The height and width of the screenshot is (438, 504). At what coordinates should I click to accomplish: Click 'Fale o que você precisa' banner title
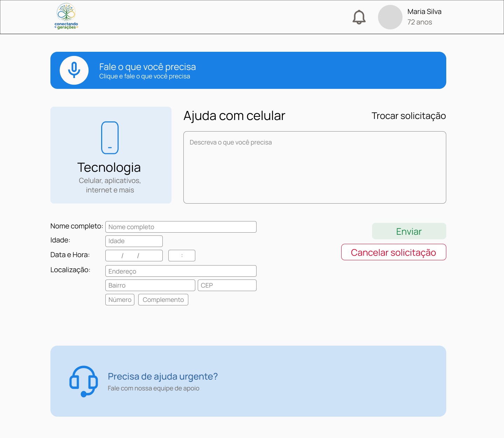tap(147, 67)
